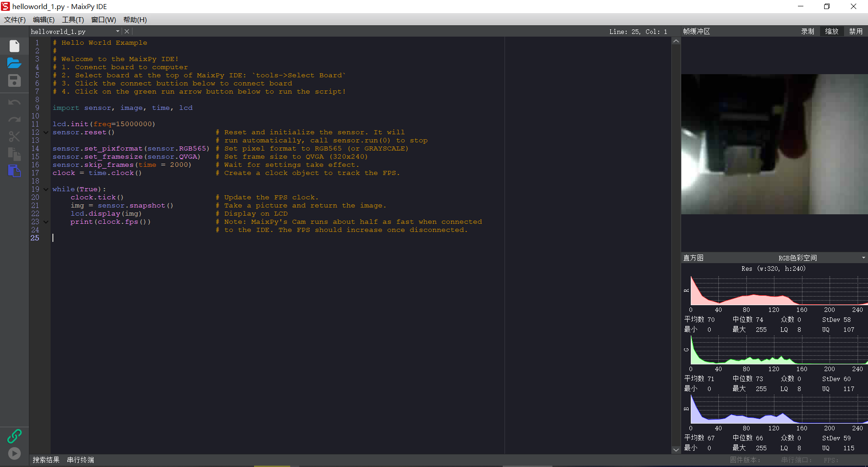Switch to the 串行终端 tab
Viewport: 868px width, 467px height.
coord(80,459)
